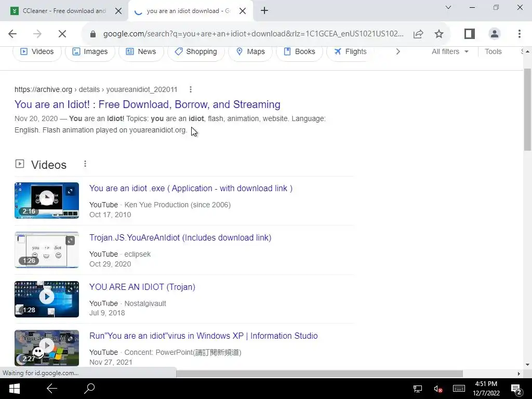This screenshot has height=399, width=532.
Task: Expand the All filters dropdown
Action: (450, 51)
